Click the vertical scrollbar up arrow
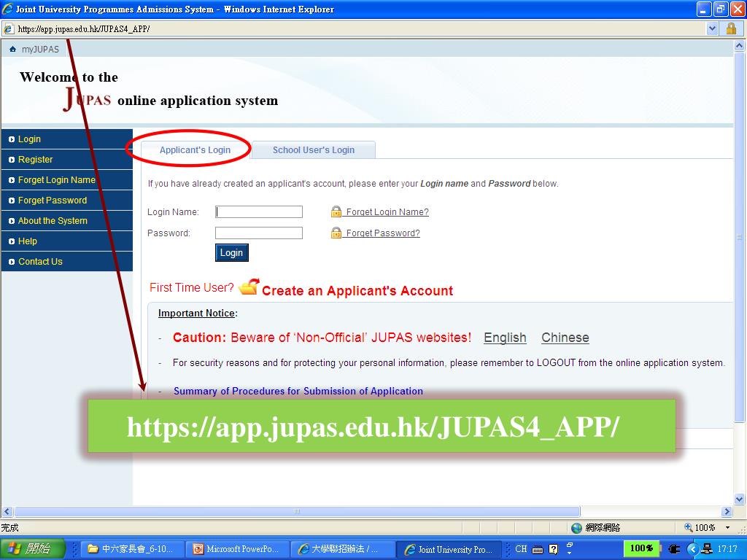The image size is (747, 560). 740,46
